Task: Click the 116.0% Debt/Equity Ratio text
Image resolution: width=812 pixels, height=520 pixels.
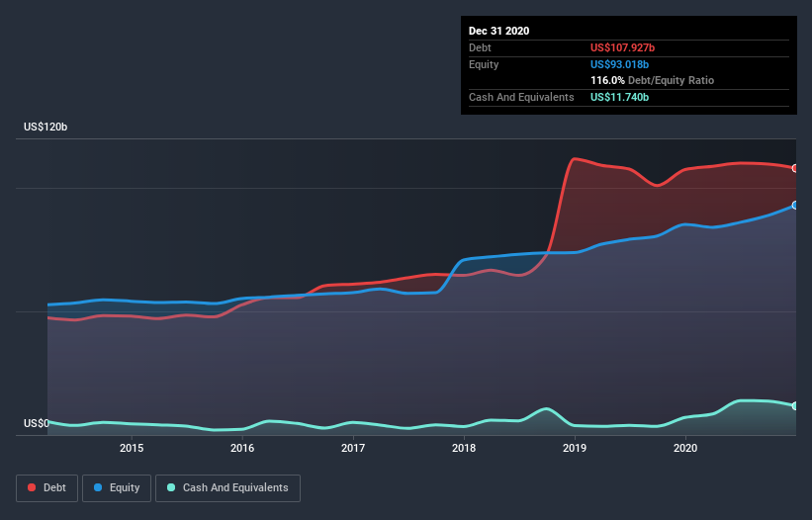Action: 652,80
